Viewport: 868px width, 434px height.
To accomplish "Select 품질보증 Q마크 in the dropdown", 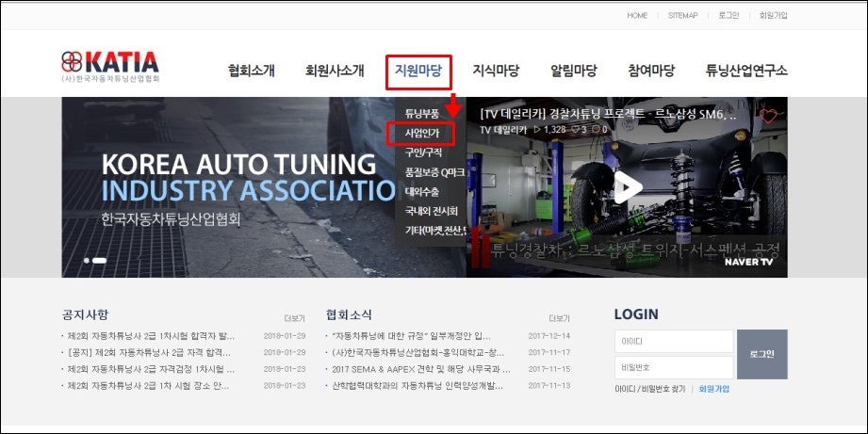I will pyautogui.click(x=434, y=172).
